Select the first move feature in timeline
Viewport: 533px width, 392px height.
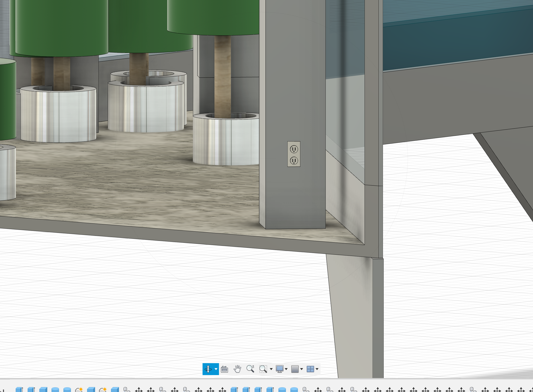(139, 390)
